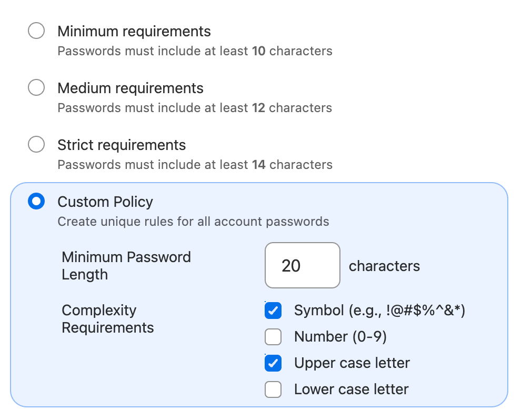
Task: Click the 'Minimum Password Length' label
Action: [x=126, y=266]
